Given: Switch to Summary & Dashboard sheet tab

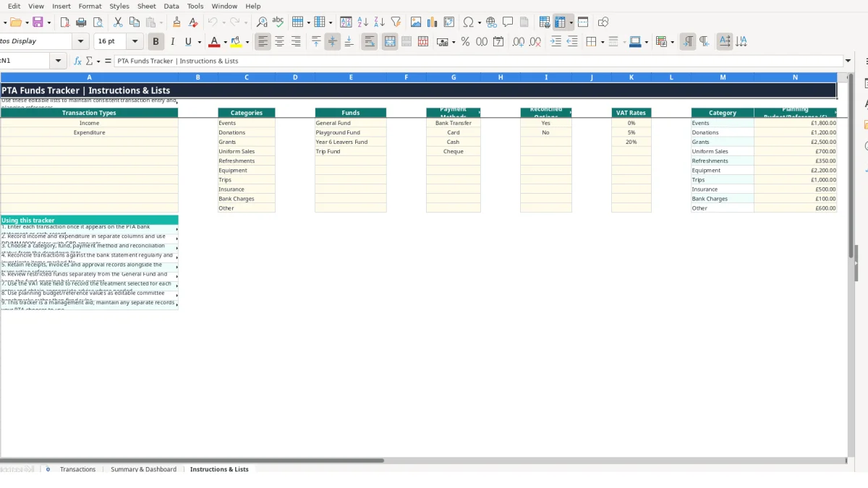Looking at the screenshot, I should tap(143, 469).
